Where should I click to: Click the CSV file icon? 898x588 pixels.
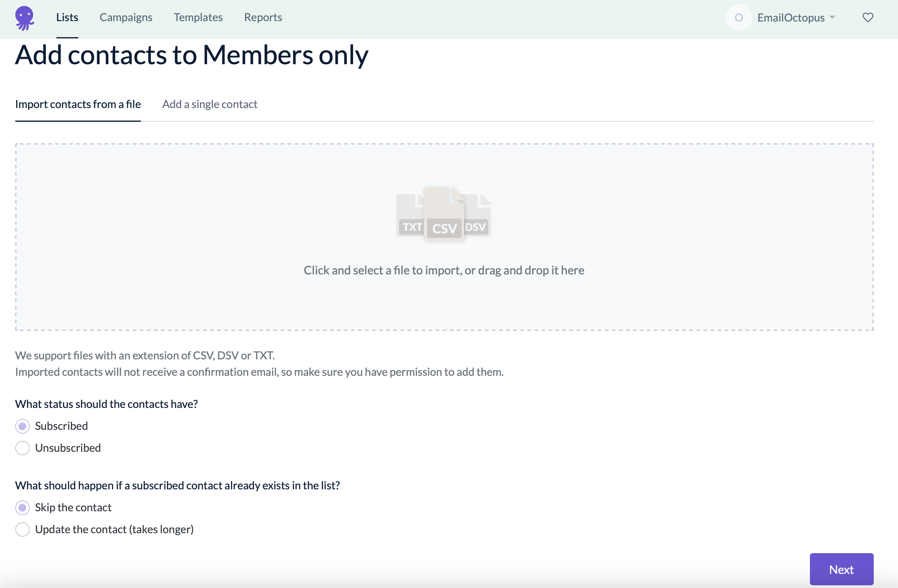(x=444, y=215)
